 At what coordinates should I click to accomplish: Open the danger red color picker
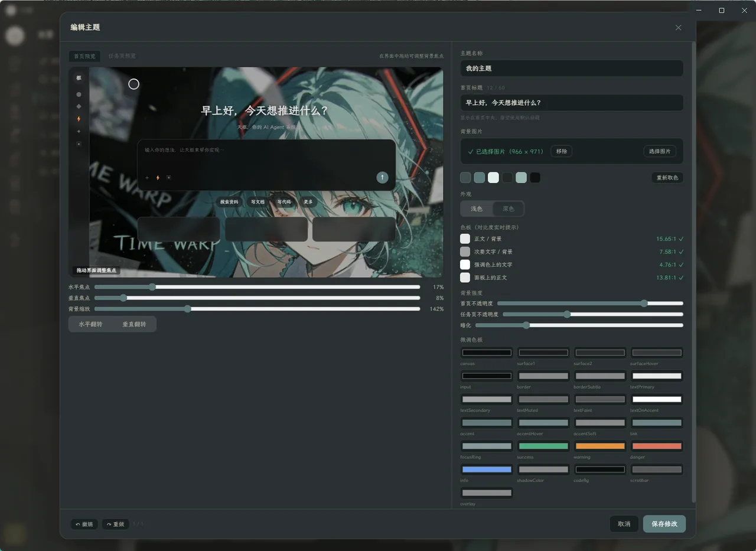pos(657,446)
